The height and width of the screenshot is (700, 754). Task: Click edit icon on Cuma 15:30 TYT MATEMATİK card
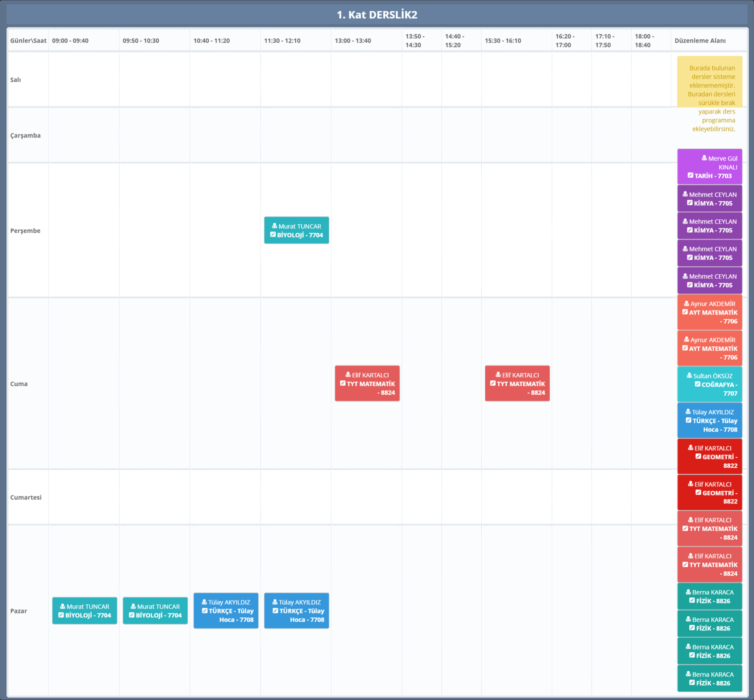coord(493,383)
